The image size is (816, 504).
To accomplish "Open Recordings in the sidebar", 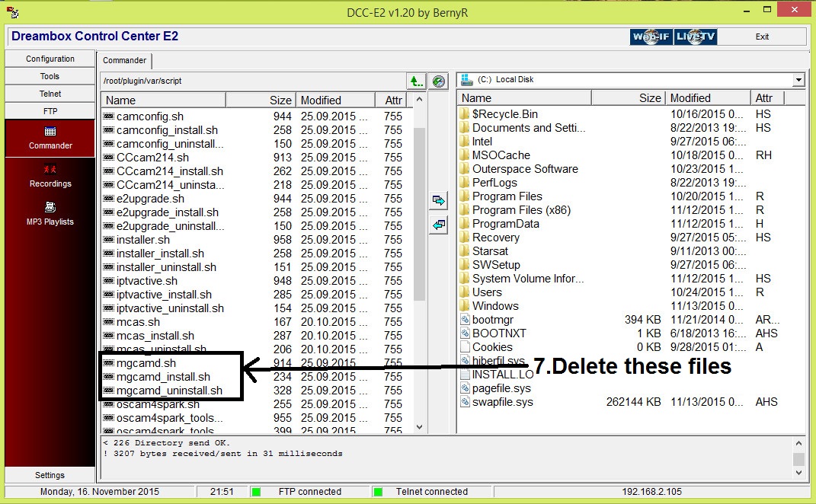I will click(x=50, y=176).
